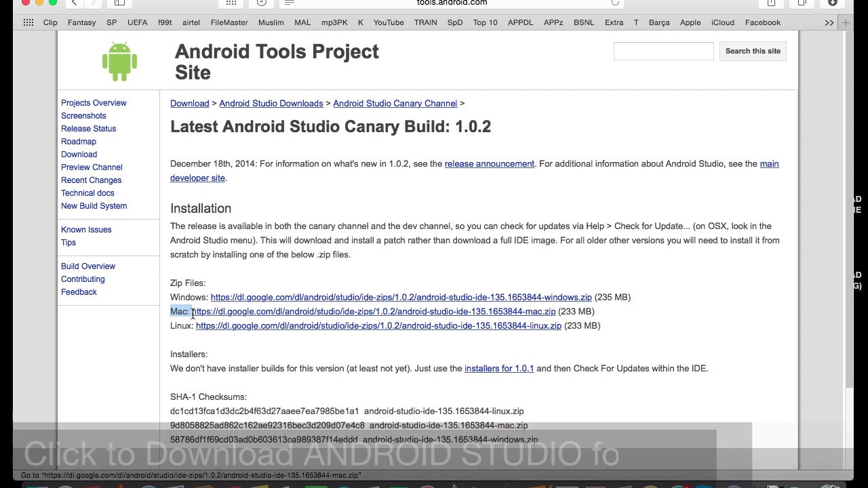Click the page's vertical scrollbar
The width and height of the screenshot is (868, 488).
click(x=850, y=210)
